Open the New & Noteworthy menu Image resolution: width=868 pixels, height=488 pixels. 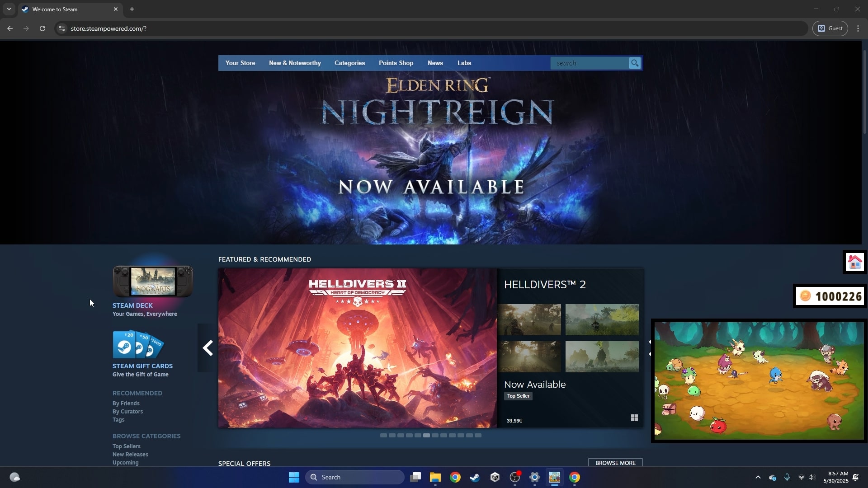point(295,63)
